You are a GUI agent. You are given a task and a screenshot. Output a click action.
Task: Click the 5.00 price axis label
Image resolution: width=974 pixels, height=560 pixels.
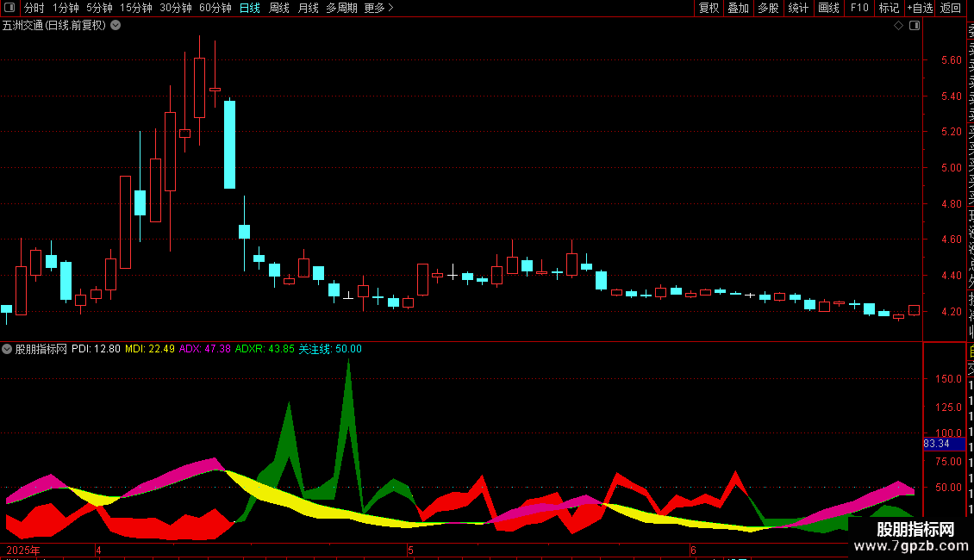coord(951,168)
